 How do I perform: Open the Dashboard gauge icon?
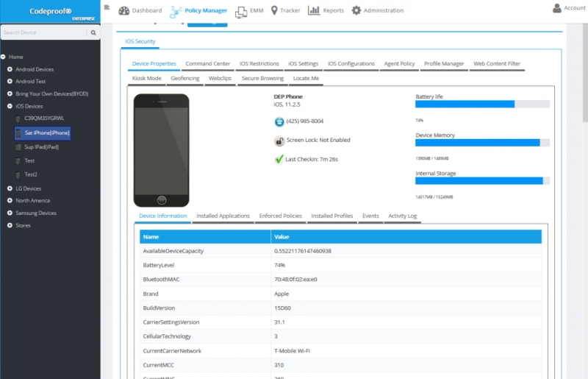click(123, 10)
